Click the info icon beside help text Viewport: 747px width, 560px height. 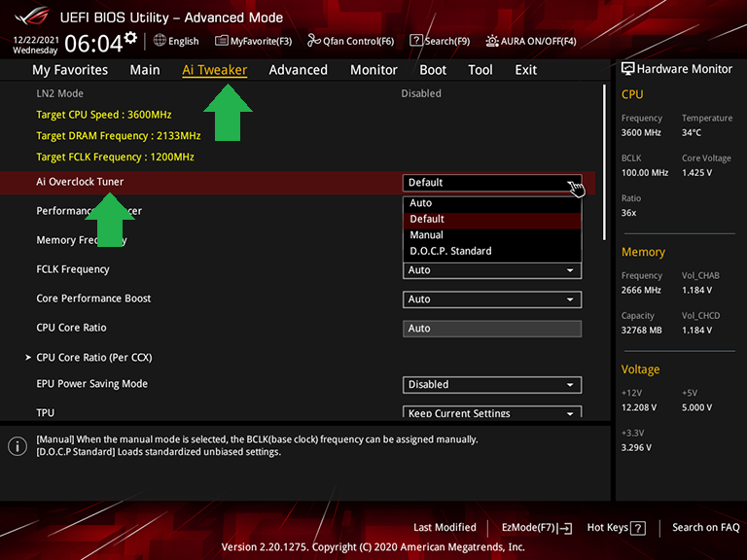coord(18,446)
